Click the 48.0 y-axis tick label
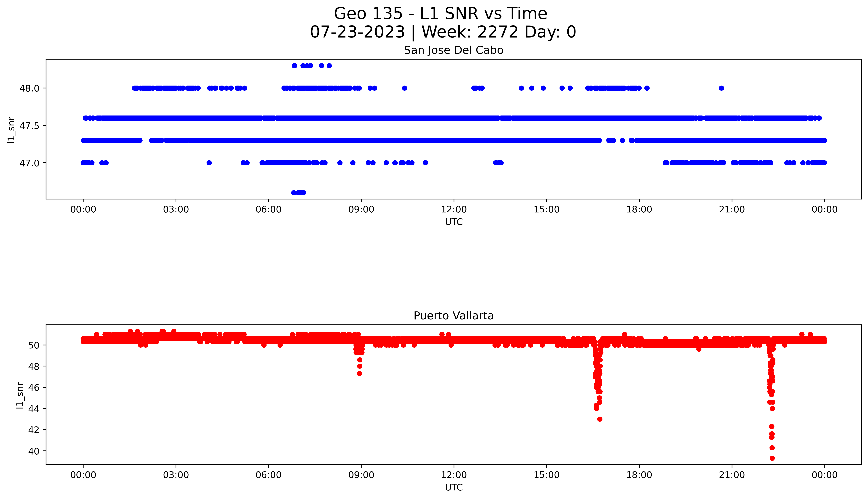 tap(29, 88)
